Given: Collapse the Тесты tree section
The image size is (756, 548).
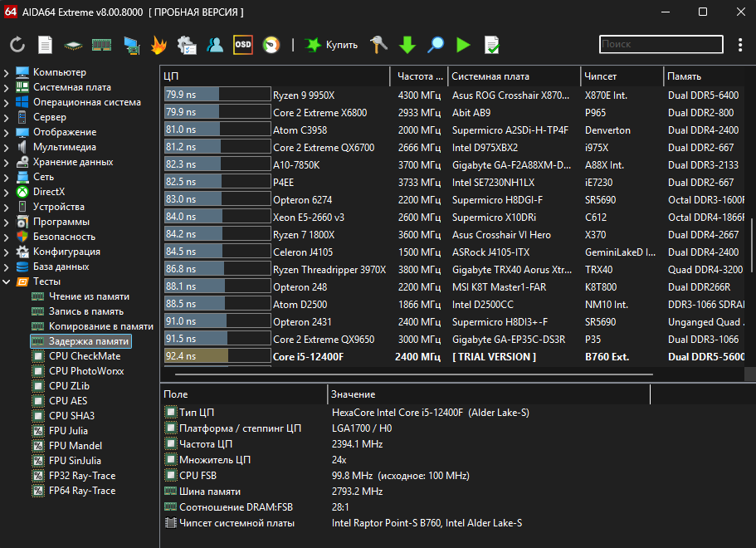Looking at the screenshot, I should (7, 282).
